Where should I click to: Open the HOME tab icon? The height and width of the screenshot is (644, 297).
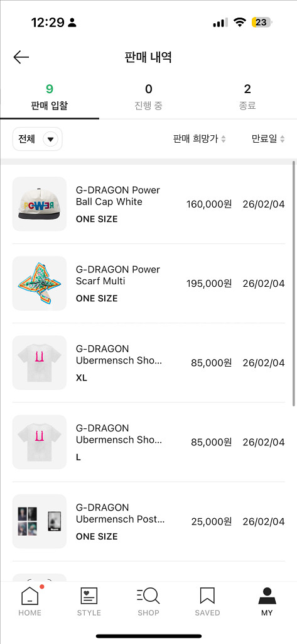30,596
